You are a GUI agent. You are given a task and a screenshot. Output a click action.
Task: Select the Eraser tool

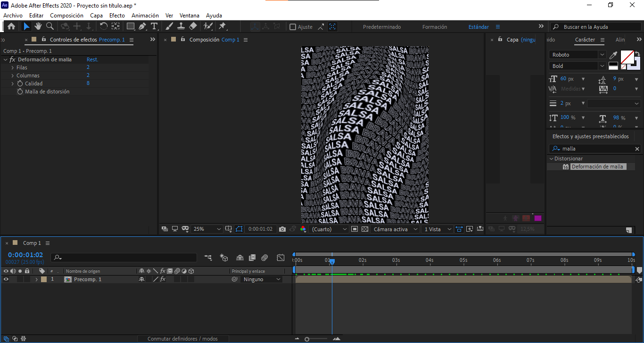coord(193,26)
